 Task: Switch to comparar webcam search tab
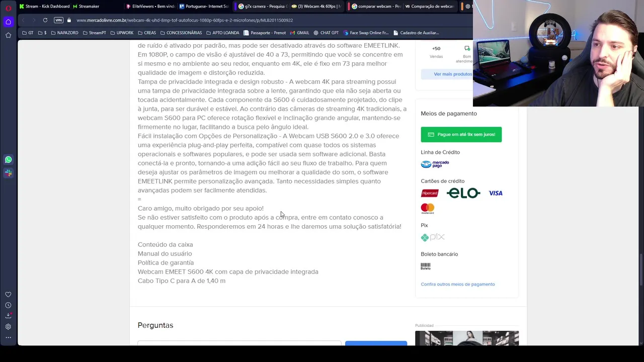tap(376, 7)
